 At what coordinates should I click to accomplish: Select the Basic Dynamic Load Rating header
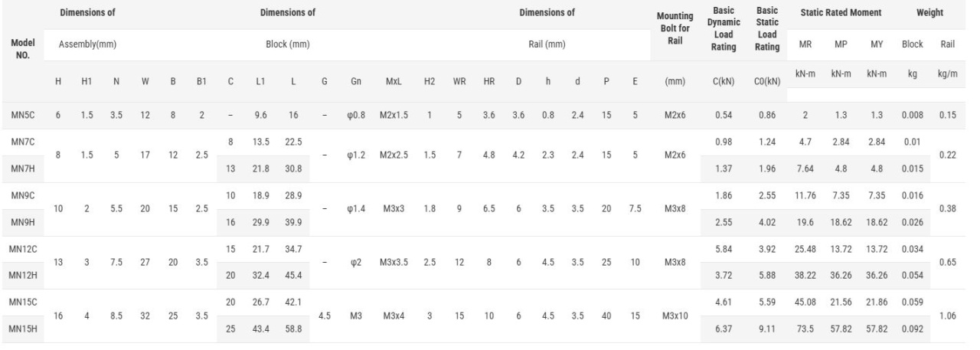pos(723,29)
